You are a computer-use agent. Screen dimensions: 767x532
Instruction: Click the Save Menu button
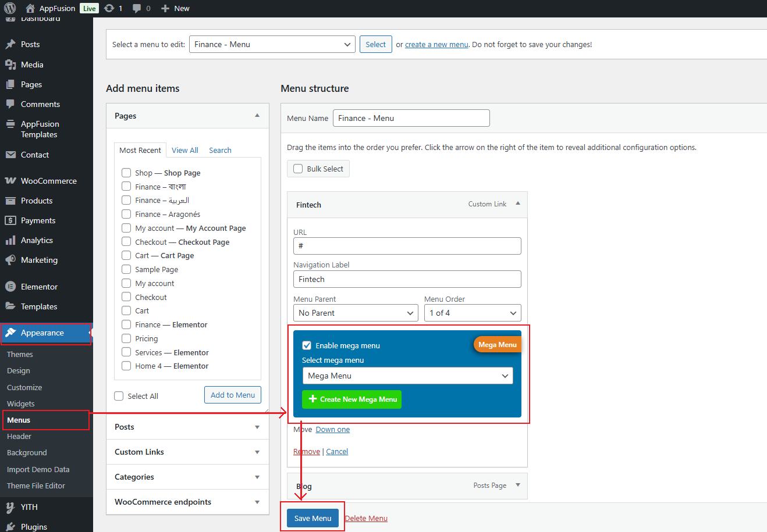click(313, 518)
